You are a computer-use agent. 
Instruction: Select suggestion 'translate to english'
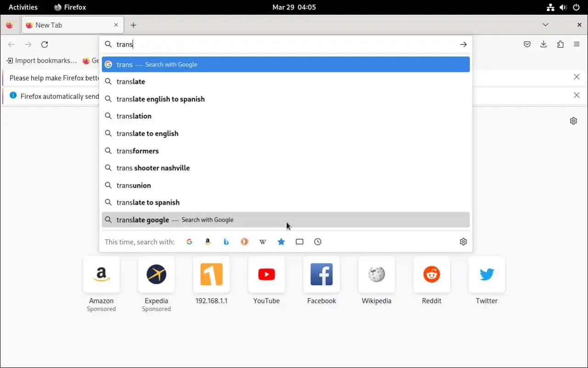[x=286, y=133]
